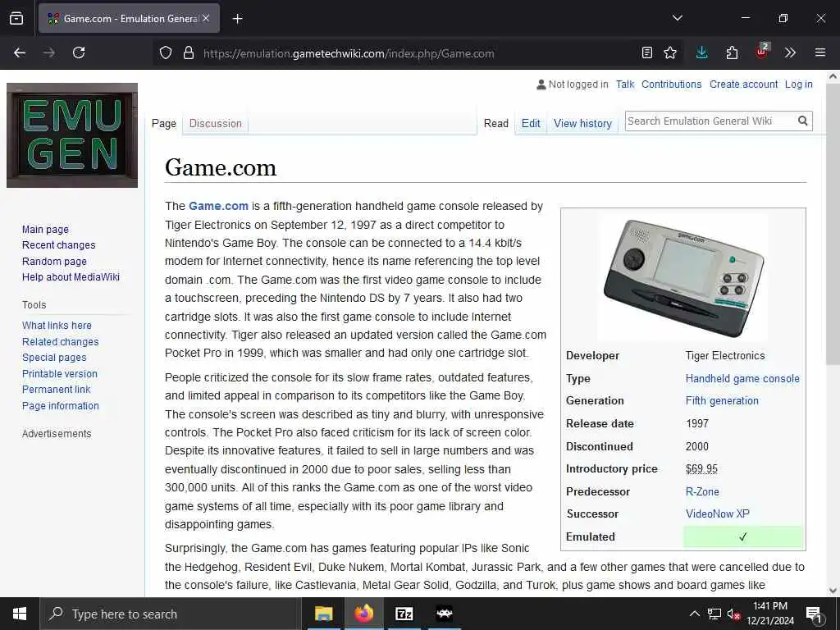
Task: Close the Game.com browser tab
Action: [x=206, y=18]
